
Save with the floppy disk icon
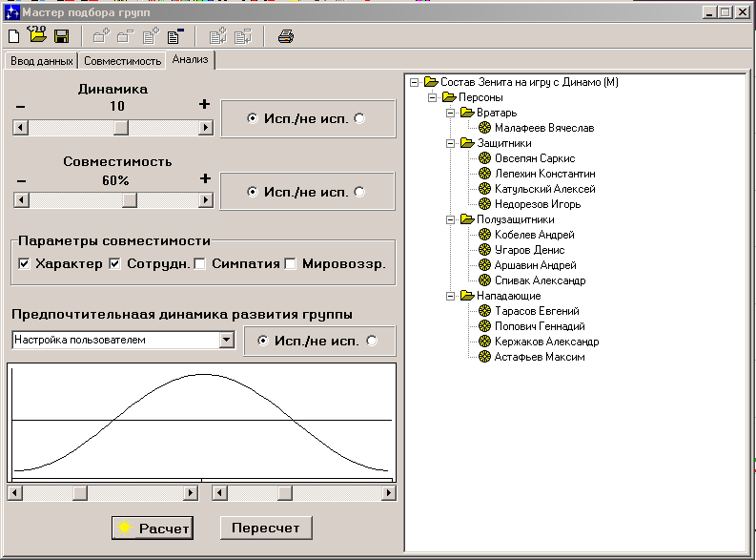pyautogui.click(x=61, y=36)
